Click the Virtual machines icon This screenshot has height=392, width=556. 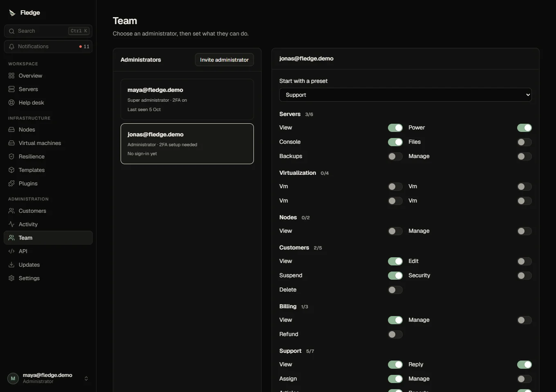[11, 143]
